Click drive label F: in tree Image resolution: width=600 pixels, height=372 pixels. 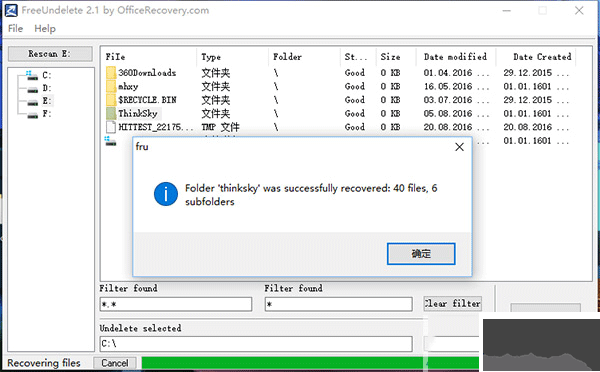coord(47,114)
